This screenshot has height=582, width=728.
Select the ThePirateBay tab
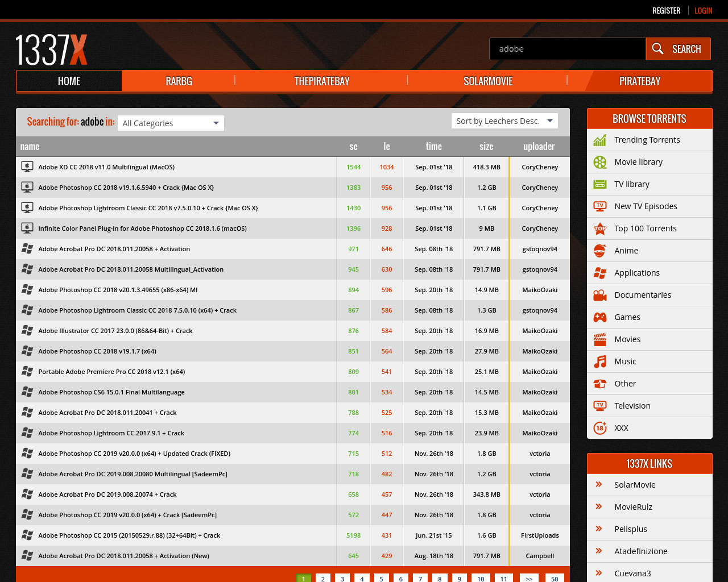[322, 81]
